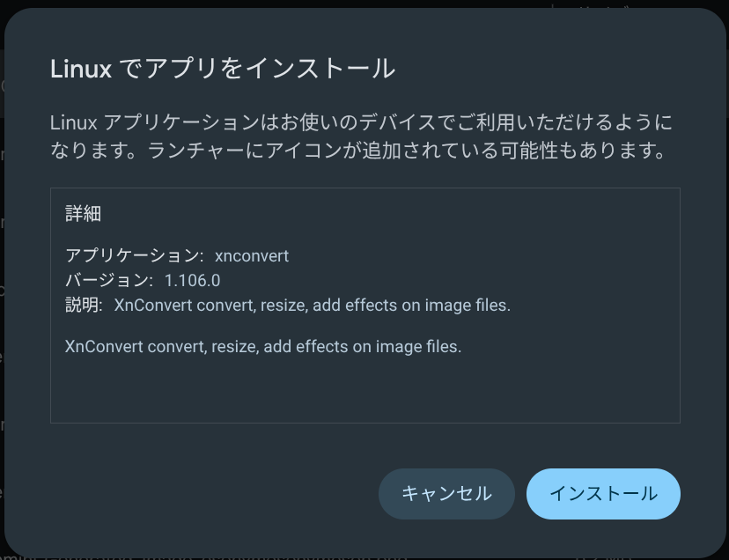Click the word Linux starting the intro paragraph
The width and height of the screenshot is (729, 560).
pos(72,122)
